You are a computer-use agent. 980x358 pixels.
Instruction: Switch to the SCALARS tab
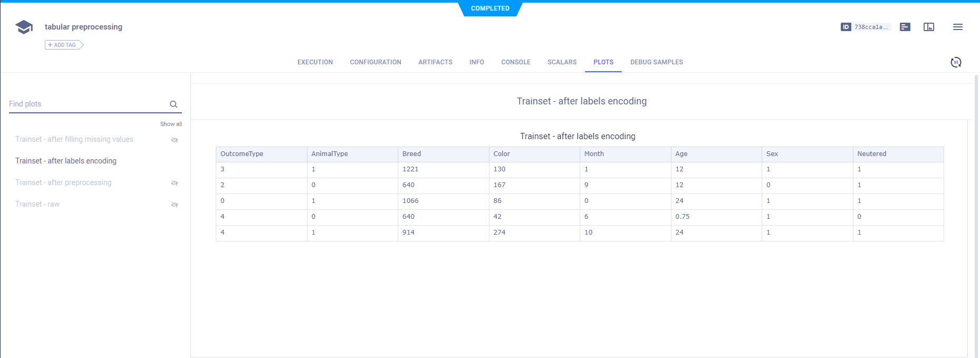coord(562,62)
